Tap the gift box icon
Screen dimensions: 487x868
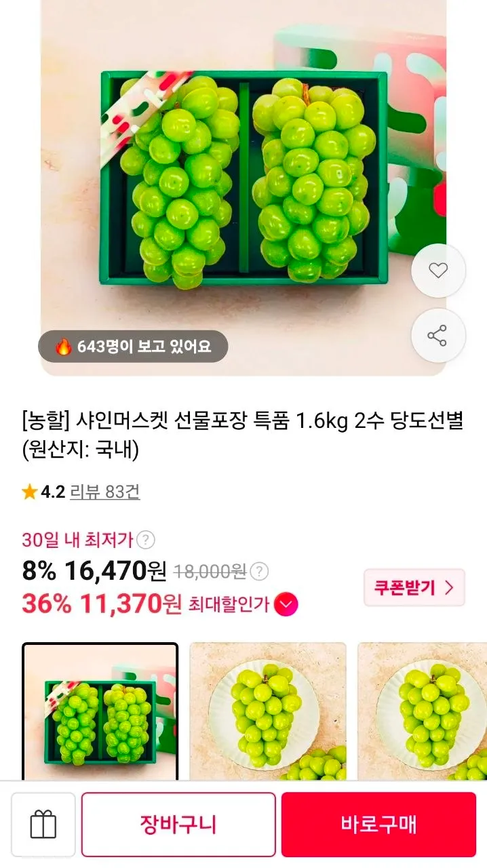[43, 825]
